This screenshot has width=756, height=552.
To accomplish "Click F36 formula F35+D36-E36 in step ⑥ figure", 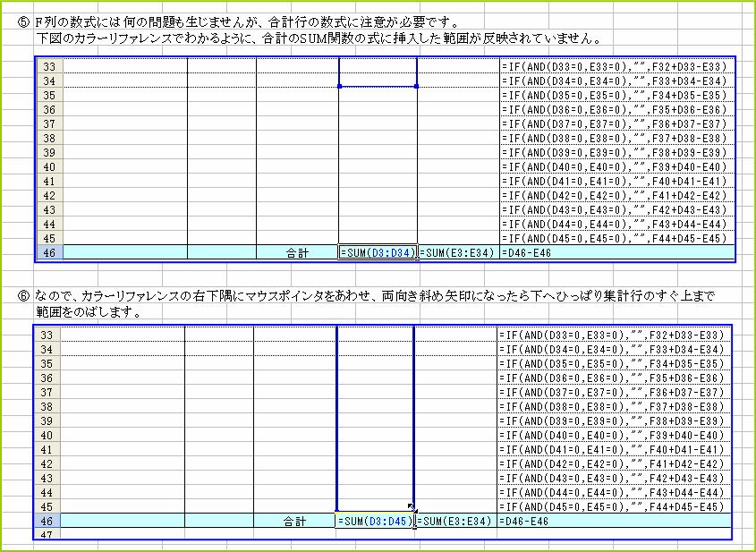I will tap(615, 378).
